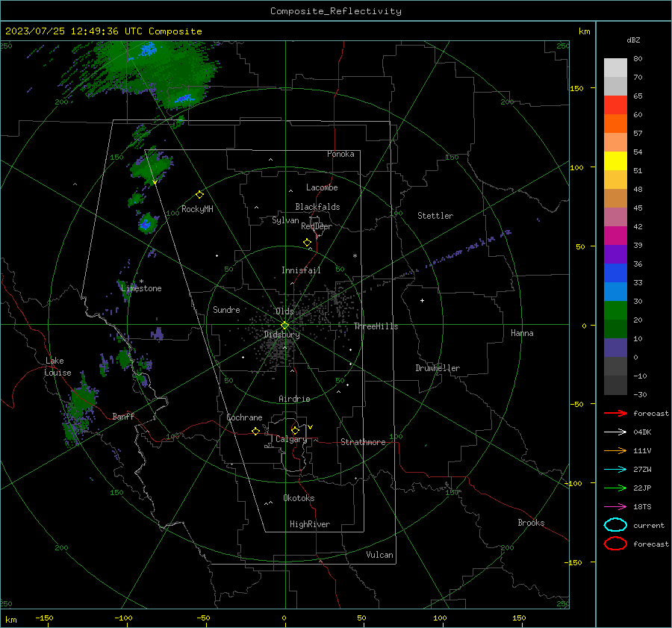Image resolution: width=672 pixels, height=628 pixels.
Task: Click the white 04DK arrow legend icon
Action: pyautogui.click(x=615, y=432)
